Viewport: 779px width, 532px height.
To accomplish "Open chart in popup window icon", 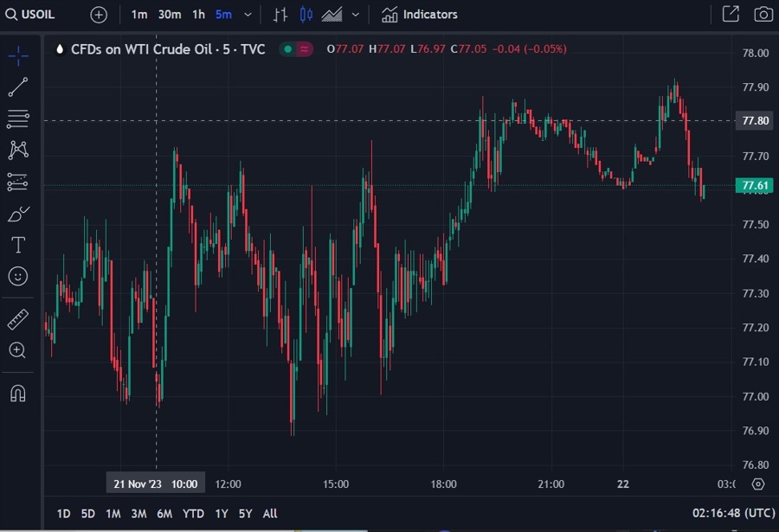I will tap(731, 14).
